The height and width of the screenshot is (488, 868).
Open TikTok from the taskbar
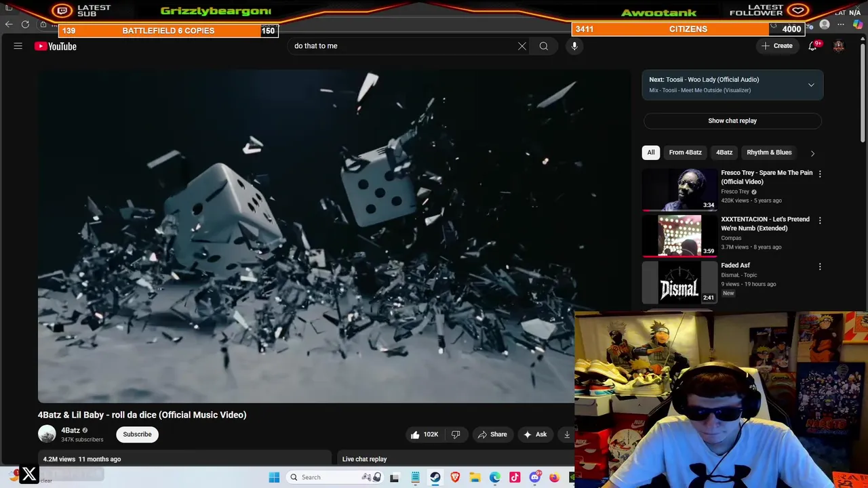pyautogui.click(x=515, y=477)
